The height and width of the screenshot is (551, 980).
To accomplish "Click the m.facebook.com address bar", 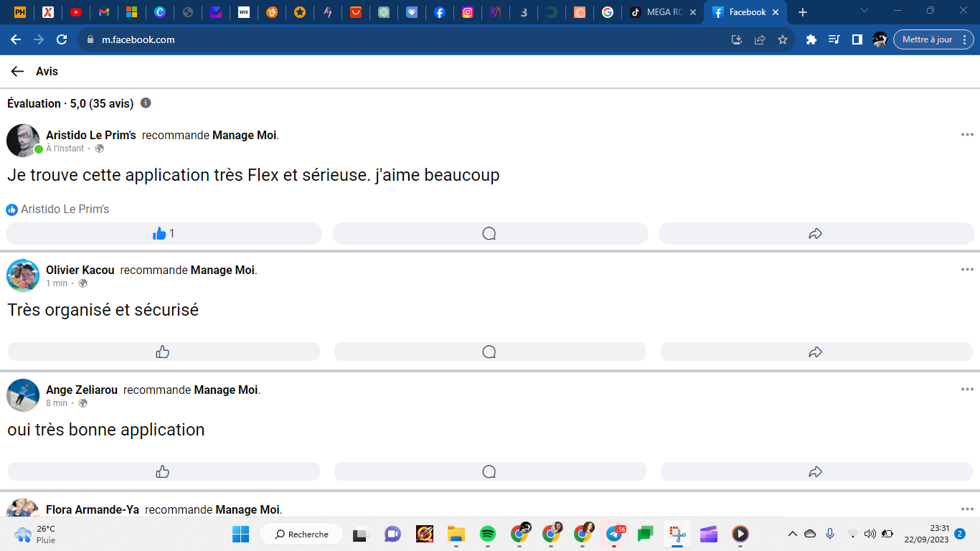I will 402,39.
